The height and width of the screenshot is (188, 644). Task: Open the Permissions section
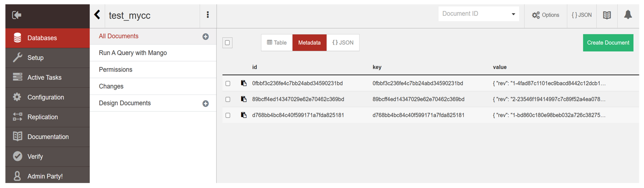(x=115, y=70)
